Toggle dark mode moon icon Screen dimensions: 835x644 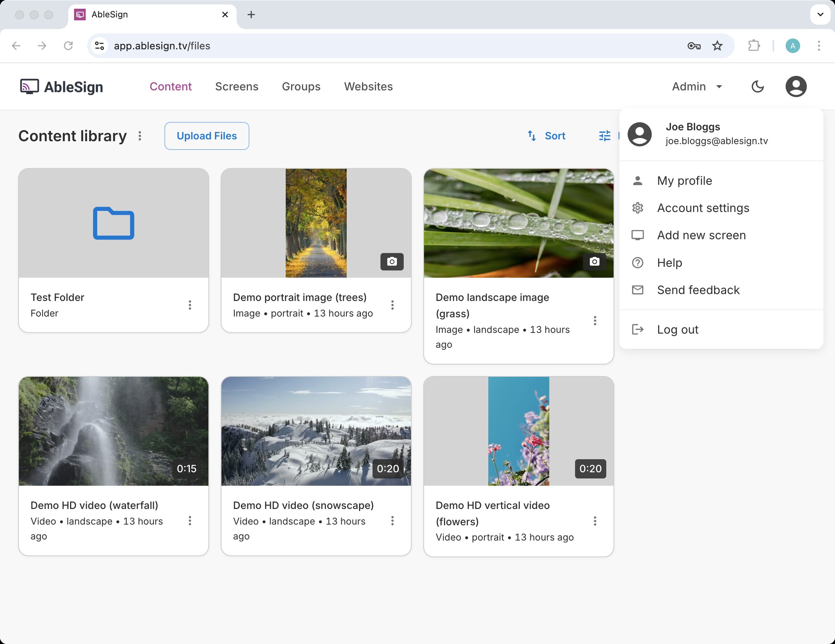[757, 87]
